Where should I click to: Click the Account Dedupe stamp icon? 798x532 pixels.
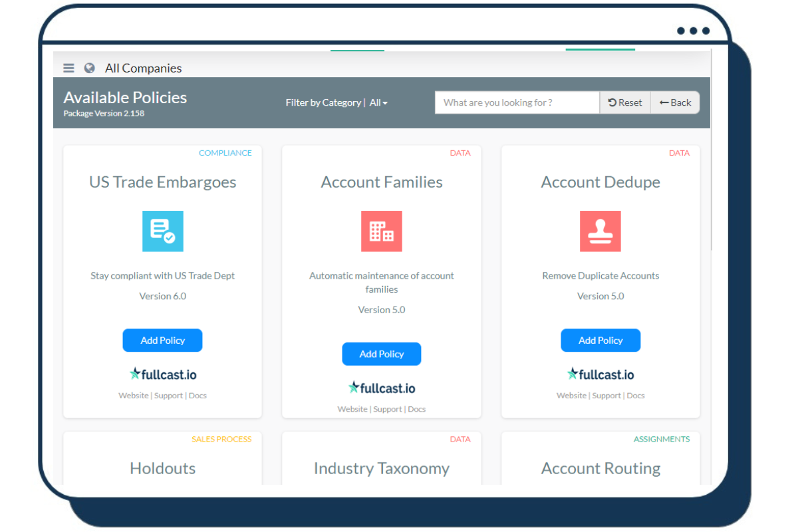(600, 231)
